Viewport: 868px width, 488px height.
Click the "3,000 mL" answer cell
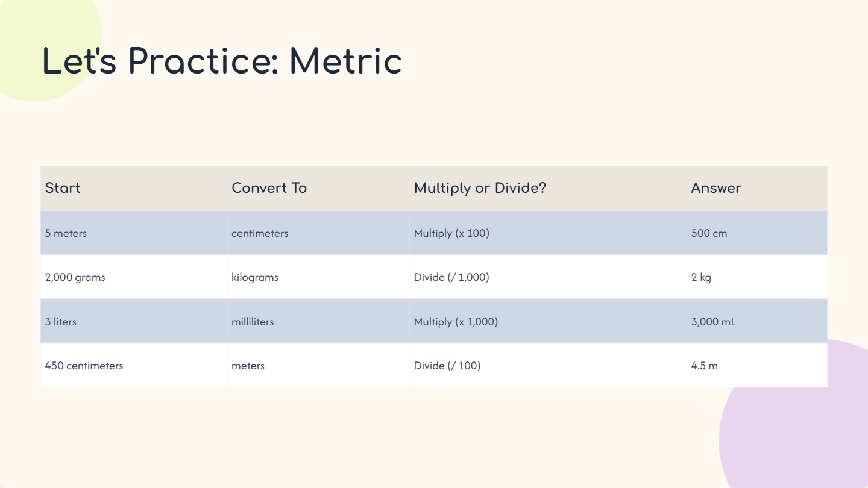click(713, 322)
